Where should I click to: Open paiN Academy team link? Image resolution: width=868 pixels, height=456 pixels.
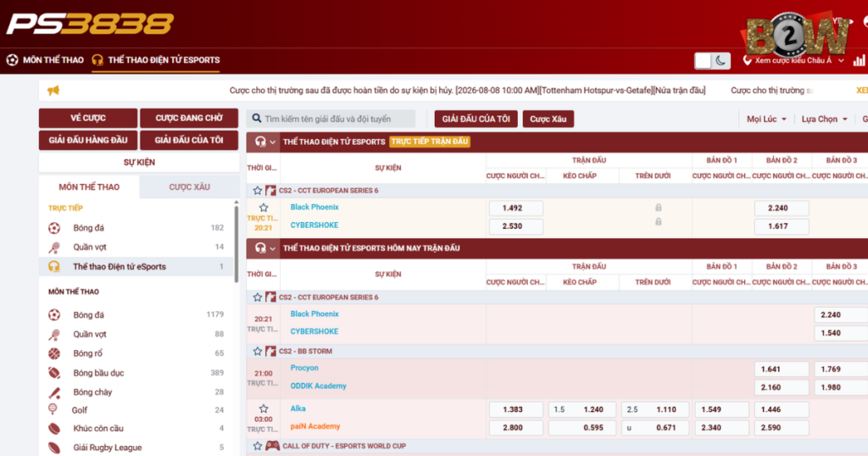tap(315, 426)
